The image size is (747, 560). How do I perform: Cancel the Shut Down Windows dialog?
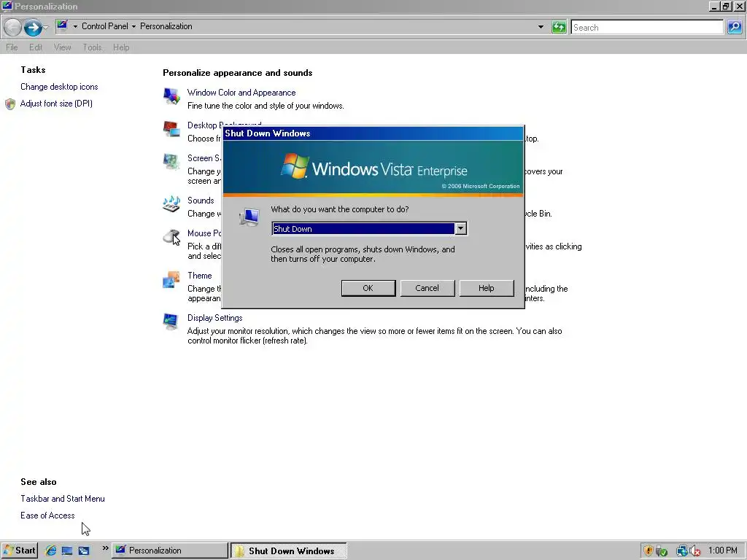427,288
